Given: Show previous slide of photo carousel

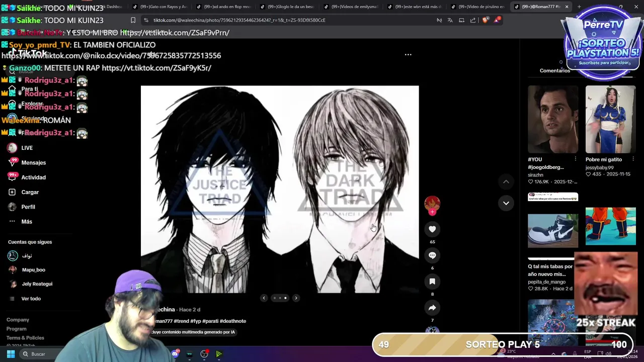Looking at the screenshot, I should 264,298.
